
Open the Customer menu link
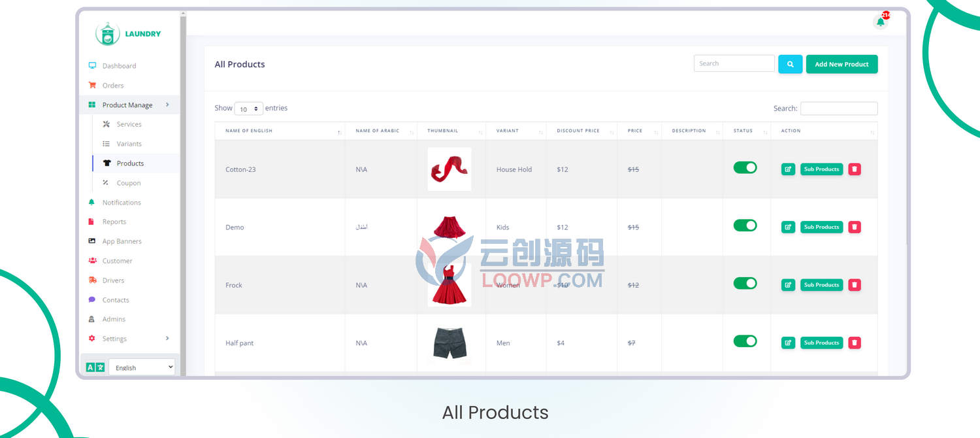tap(118, 261)
